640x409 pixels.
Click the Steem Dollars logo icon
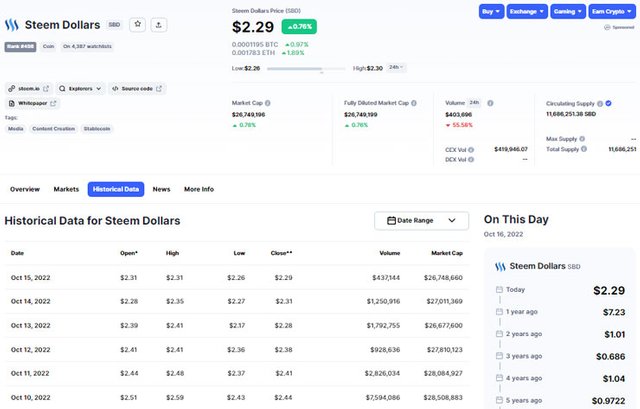(x=12, y=25)
